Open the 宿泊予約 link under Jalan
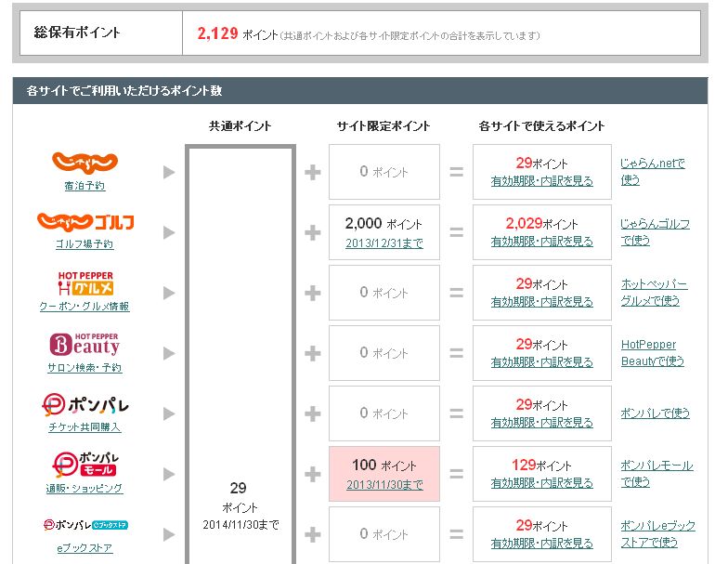Image resolution: width=728 pixels, height=564 pixels. (x=84, y=185)
